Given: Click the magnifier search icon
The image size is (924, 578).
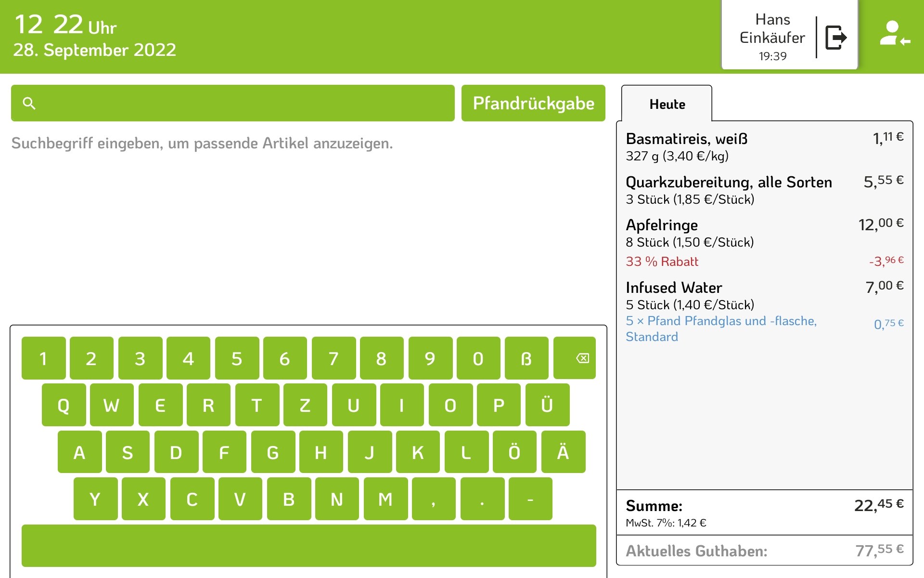Looking at the screenshot, I should [29, 103].
